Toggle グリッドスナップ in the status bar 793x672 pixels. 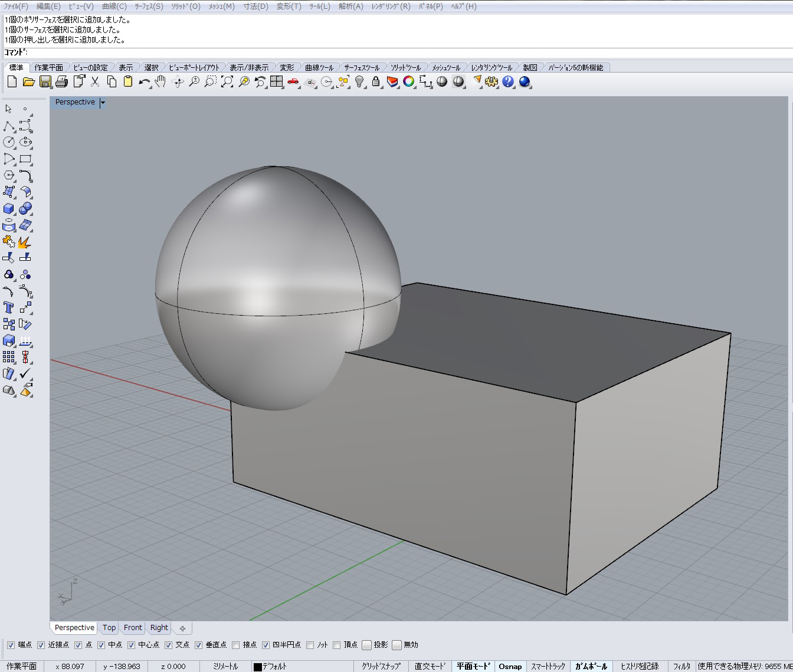[381, 667]
